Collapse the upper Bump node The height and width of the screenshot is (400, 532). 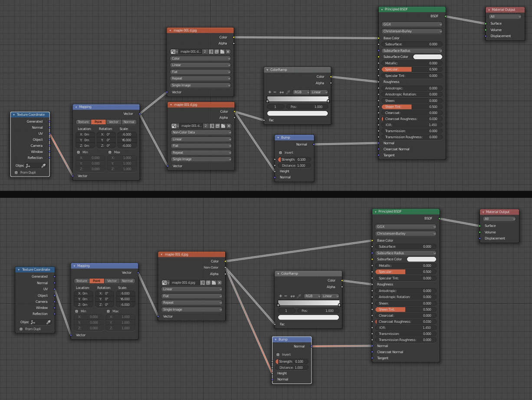click(x=278, y=138)
